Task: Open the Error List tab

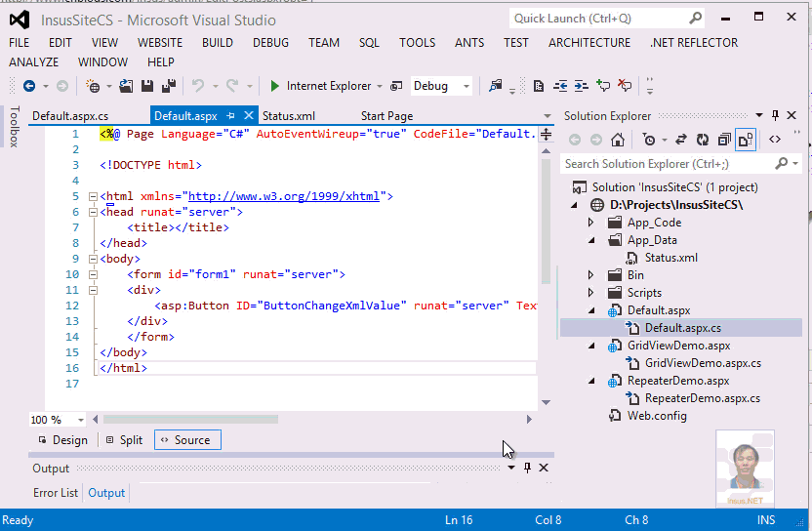Action: (x=56, y=493)
